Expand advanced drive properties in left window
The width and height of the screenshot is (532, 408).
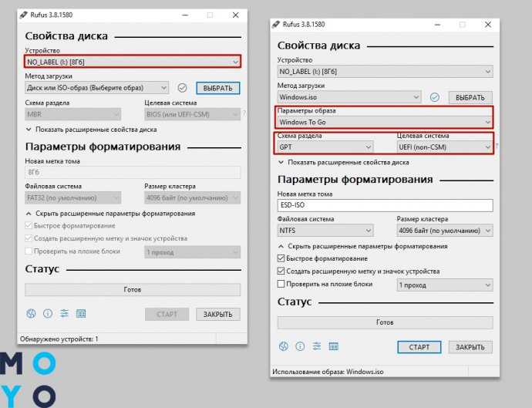tap(91, 130)
